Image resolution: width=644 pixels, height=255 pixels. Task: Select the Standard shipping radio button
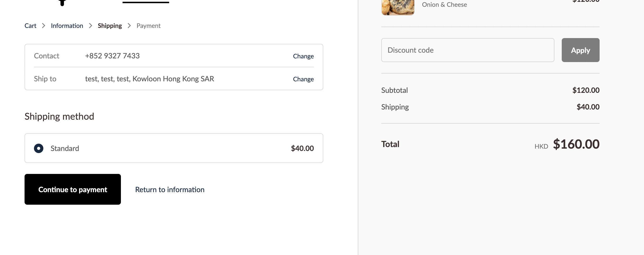(x=39, y=148)
